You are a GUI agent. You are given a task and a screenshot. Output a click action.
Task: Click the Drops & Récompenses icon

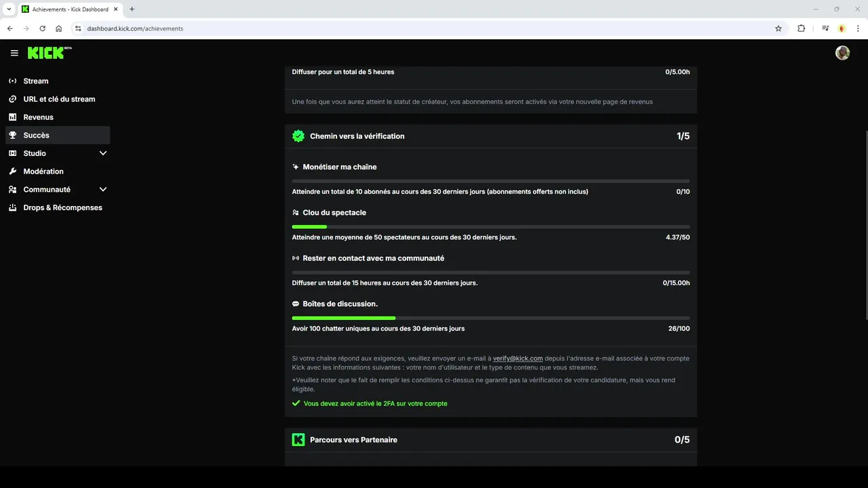pos(12,207)
